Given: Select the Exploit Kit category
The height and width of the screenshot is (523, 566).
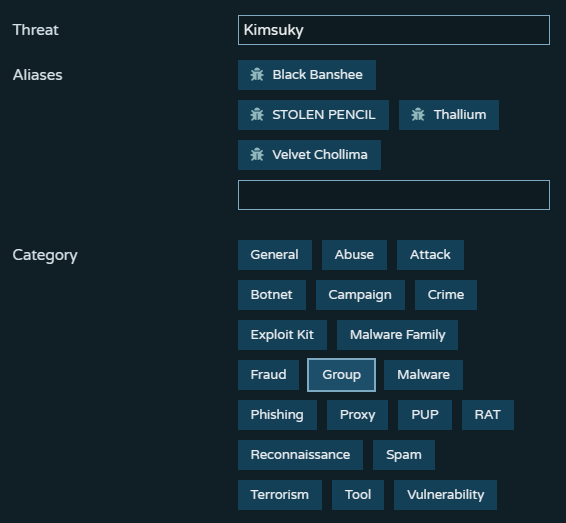Looking at the screenshot, I should [x=282, y=335].
